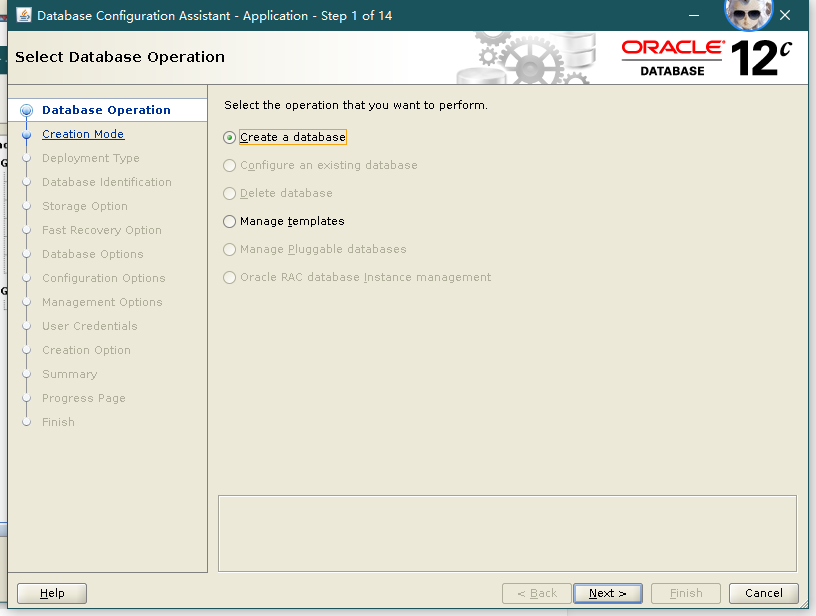This screenshot has height=616, width=816.
Task: Click the Back button
Action: pyautogui.click(x=537, y=593)
